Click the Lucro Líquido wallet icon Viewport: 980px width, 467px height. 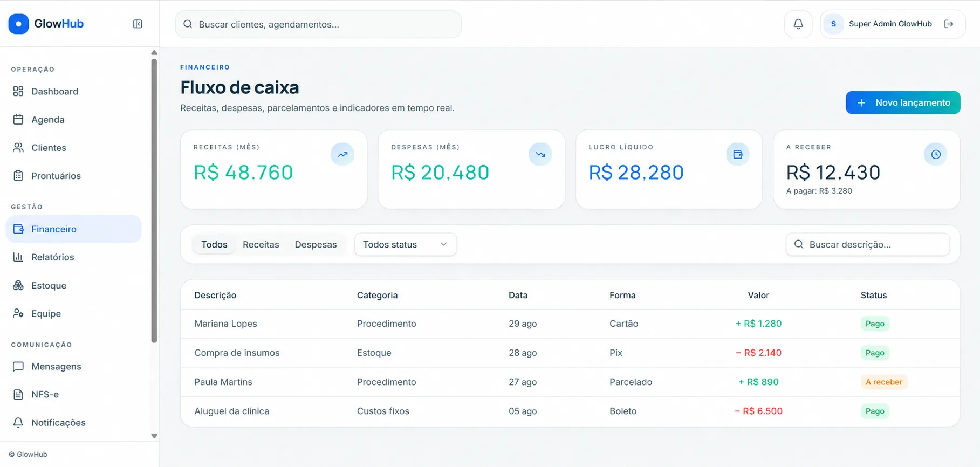pyautogui.click(x=738, y=154)
